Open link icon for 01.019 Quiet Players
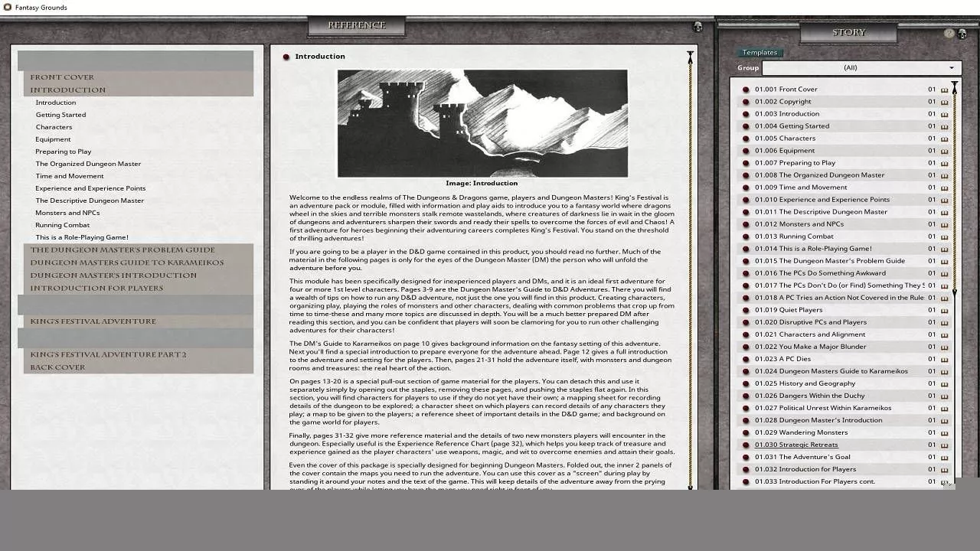Viewport: 980px width, 551px height. pyautogui.click(x=746, y=310)
